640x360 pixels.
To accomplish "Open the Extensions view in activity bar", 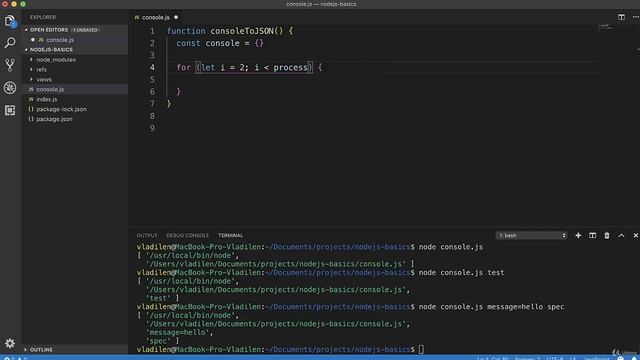I will 10,110.
